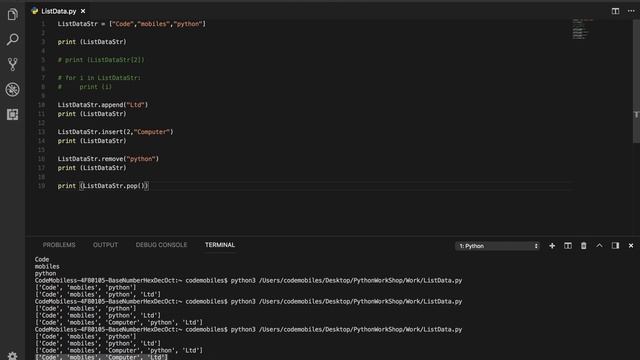The image size is (640, 360).
Task: Click line number 19 in gutter
Action: [42, 186]
